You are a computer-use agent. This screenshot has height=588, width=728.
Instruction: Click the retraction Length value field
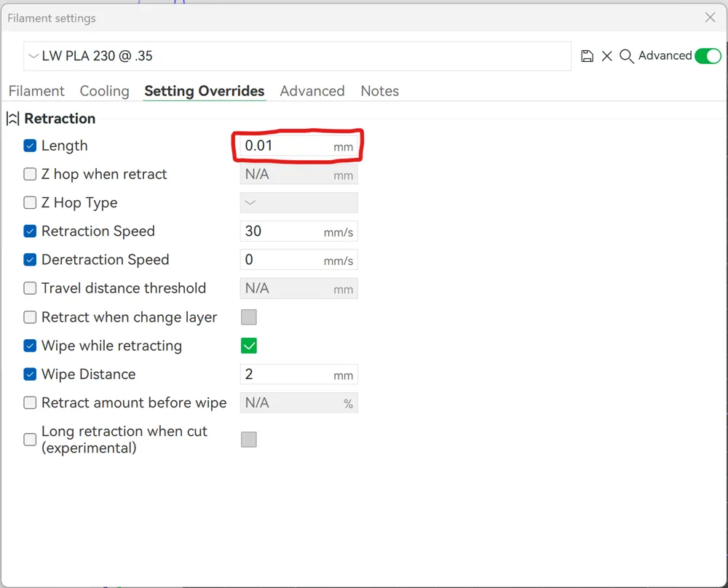[288, 146]
